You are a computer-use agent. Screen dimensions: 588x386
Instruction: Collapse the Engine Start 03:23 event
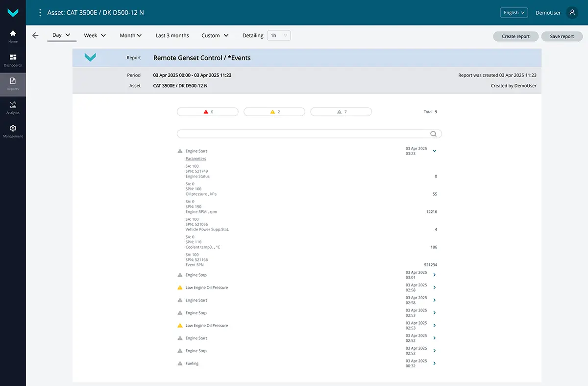point(435,151)
